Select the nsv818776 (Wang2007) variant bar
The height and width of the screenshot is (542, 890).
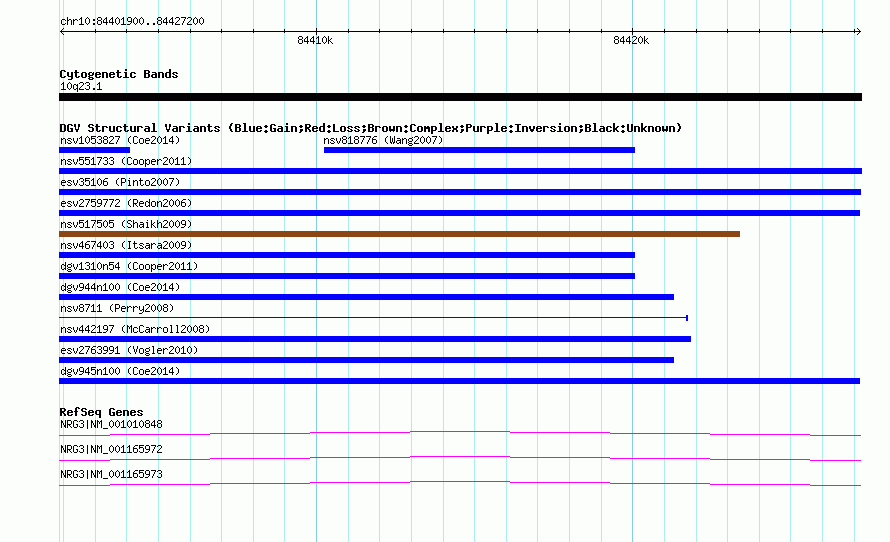point(479,150)
